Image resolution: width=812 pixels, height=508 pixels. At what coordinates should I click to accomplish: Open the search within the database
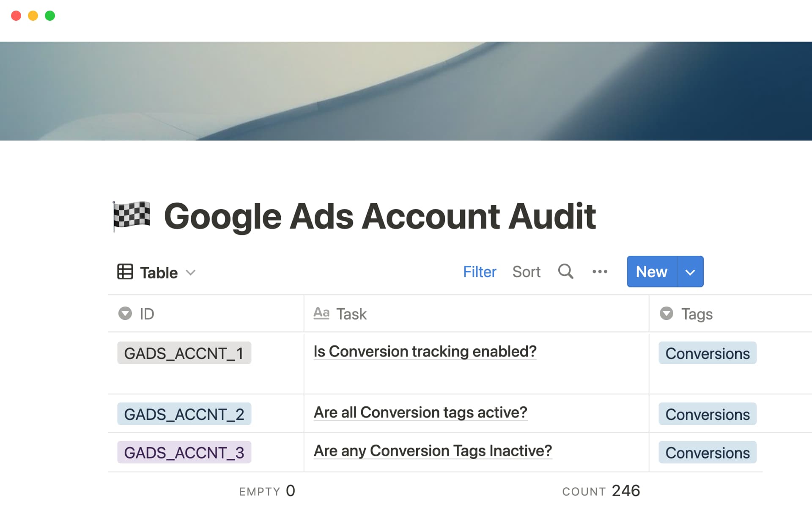click(565, 272)
